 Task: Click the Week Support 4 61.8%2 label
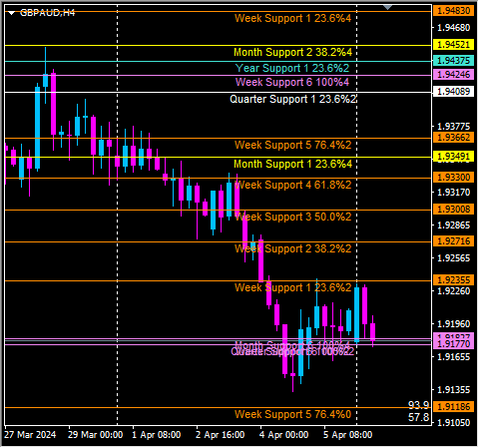pos(292,185)
